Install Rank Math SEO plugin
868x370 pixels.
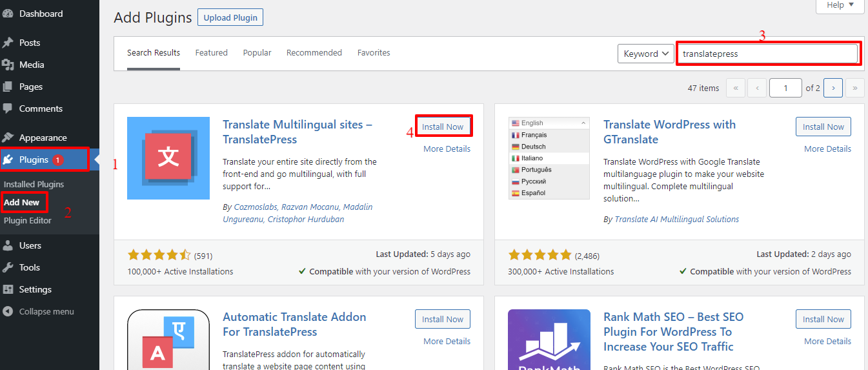point(823,319)
